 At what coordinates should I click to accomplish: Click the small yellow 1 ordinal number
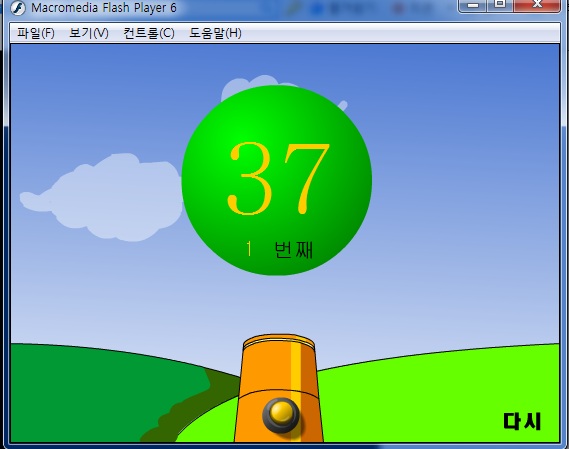[249, 249]
